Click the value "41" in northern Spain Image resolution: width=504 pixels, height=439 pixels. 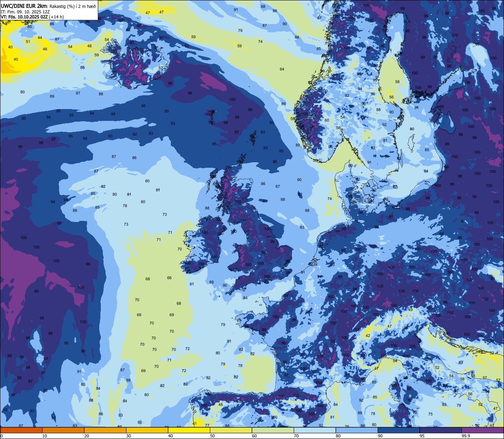pyautogui.click(x=195, y=424)
